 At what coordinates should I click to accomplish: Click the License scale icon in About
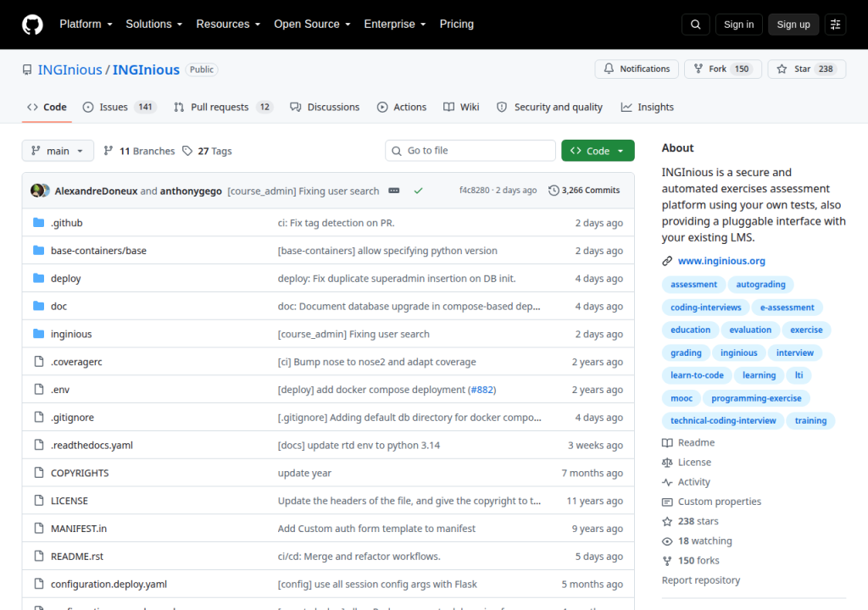tap(667, 463)
